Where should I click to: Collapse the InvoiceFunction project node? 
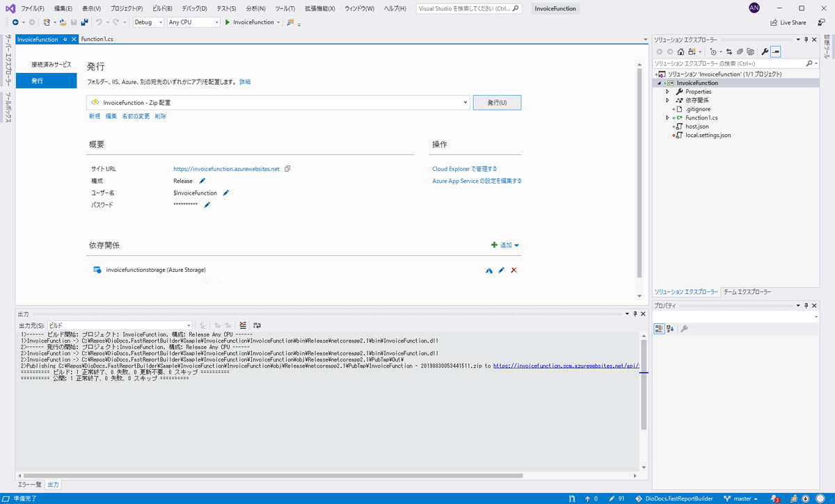pyautogui.click(x=658, y=83)
